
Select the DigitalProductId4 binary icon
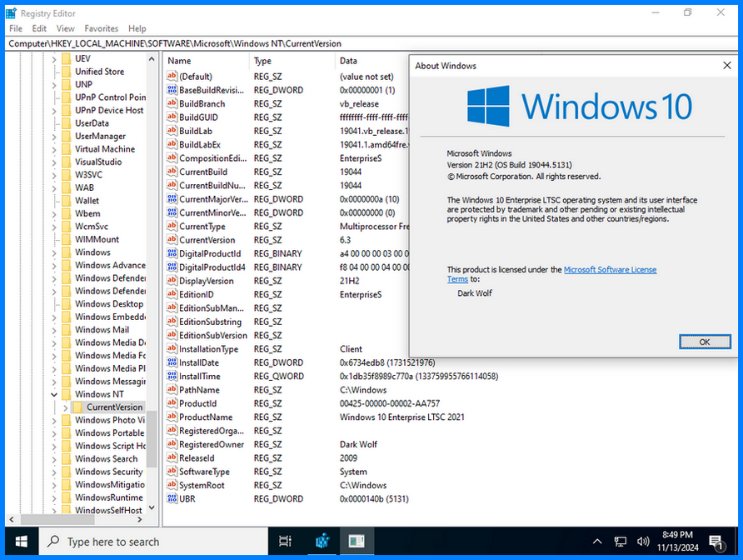[172, 267]
